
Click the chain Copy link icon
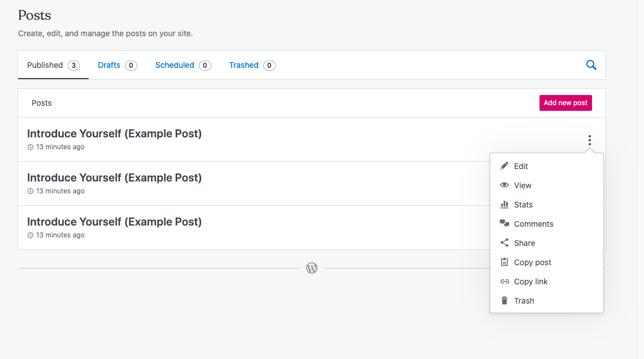(504, 282)
